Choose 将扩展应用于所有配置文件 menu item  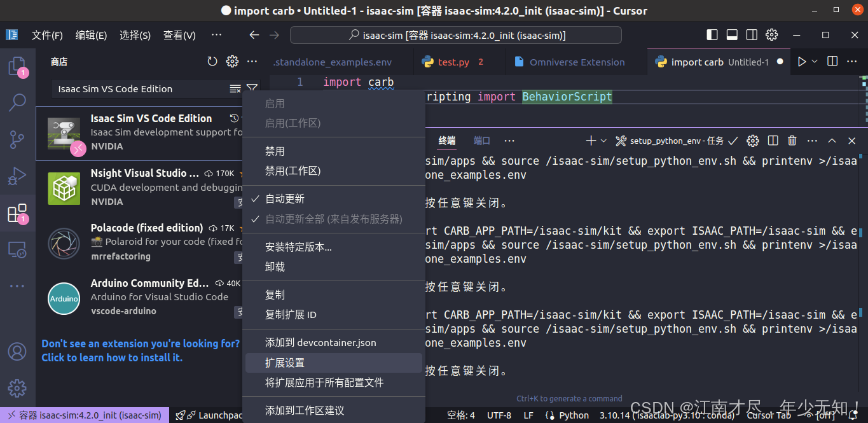334,383
